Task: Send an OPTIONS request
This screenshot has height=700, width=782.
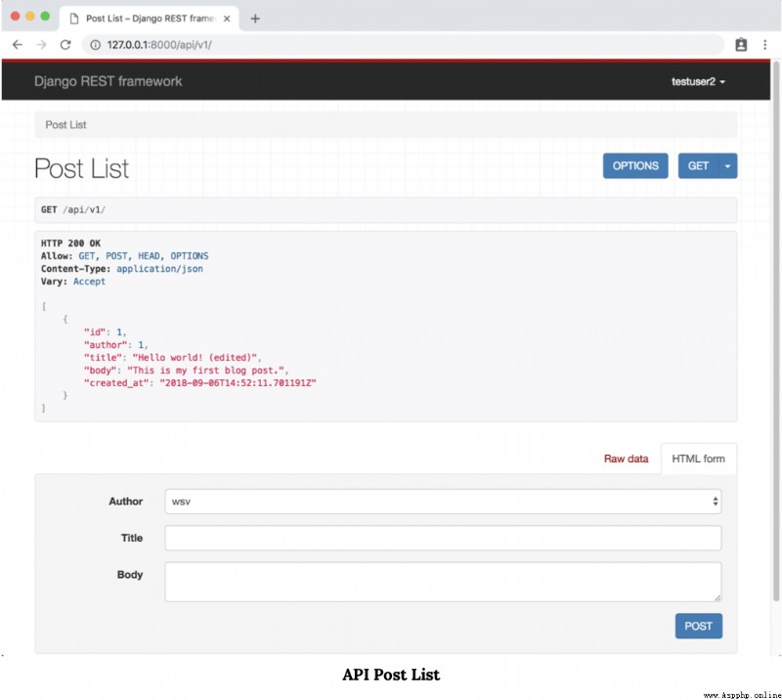Action: click(x=635, y=165)
